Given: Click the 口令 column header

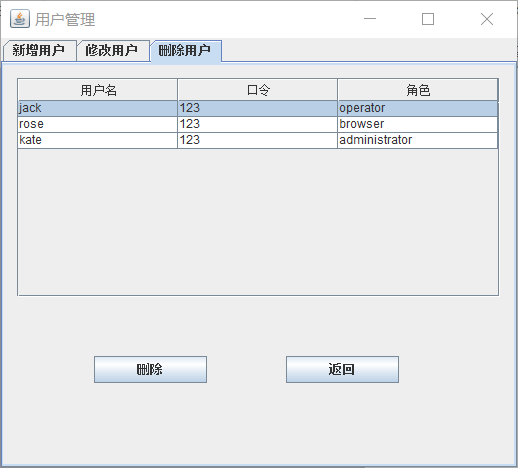Looking at the screenshot, I should click(x=258, y=90).
